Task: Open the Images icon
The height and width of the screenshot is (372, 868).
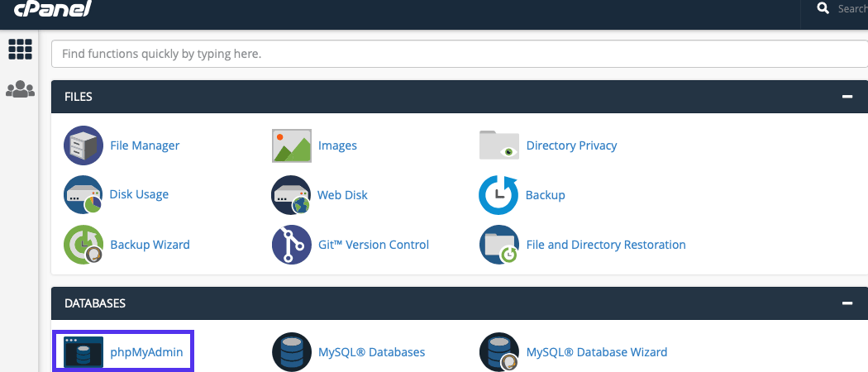Action: pos(292,146)
